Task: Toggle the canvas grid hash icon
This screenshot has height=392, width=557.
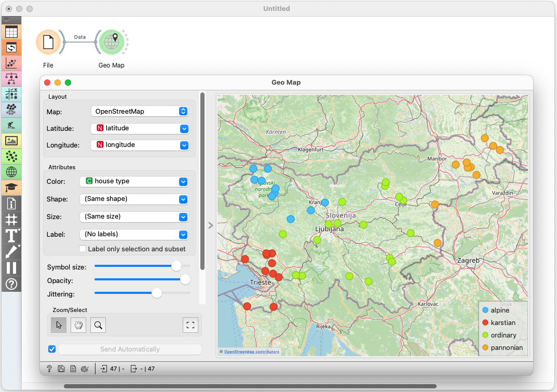Action: [11, 220]
